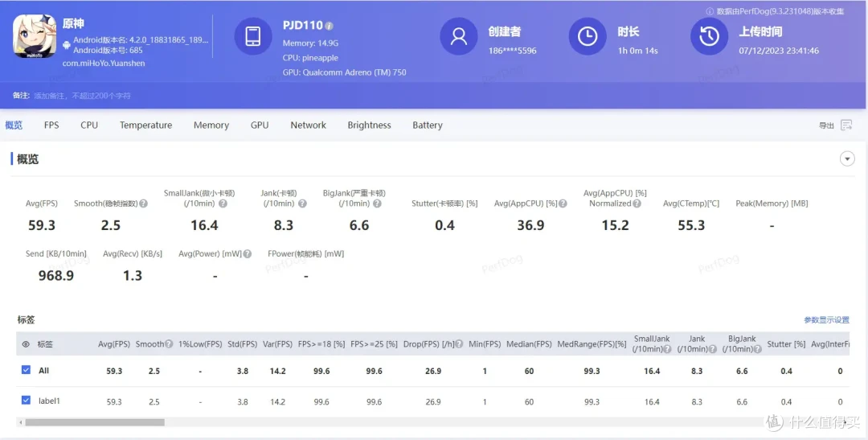Viewport: 868px width, 440px height.
Task: Click the 备注 remark input field
Action: pyautogui.click(x=82, y=96)
